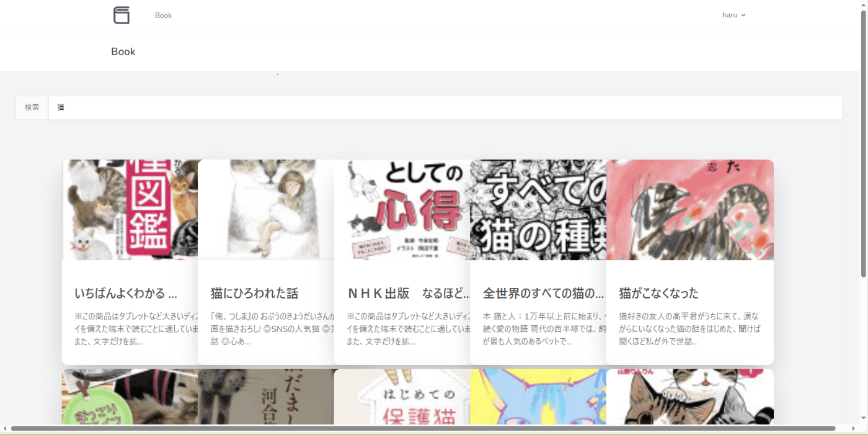Open the blue and yellow cat illustration cover

tap(538, 397)
